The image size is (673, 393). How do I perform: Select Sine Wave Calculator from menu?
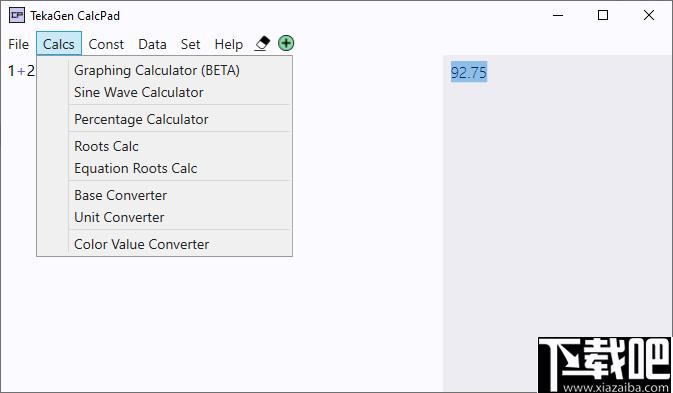tap(139, 92)
